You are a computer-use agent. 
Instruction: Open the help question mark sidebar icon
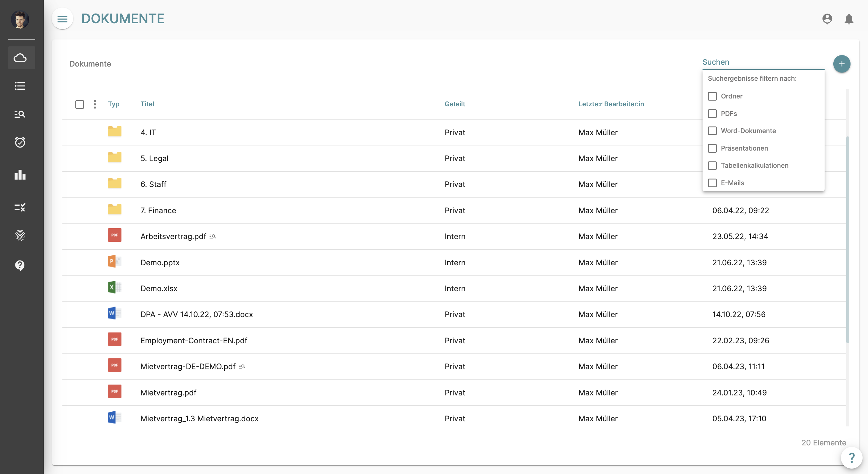tap(20, 266)
